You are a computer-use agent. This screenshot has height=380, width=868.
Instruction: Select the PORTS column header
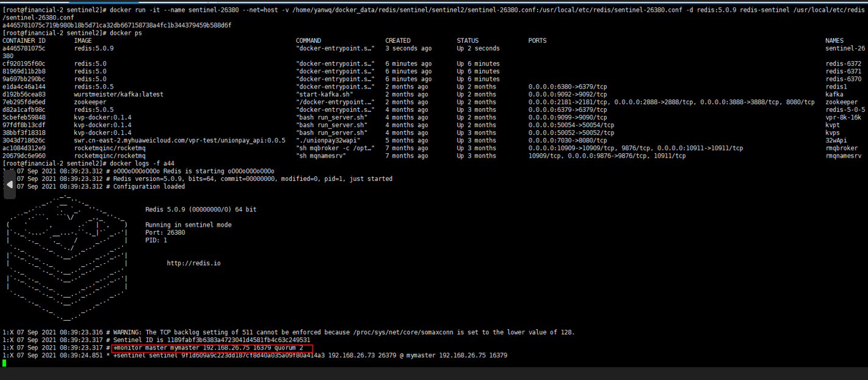click(x=538, y=41)
